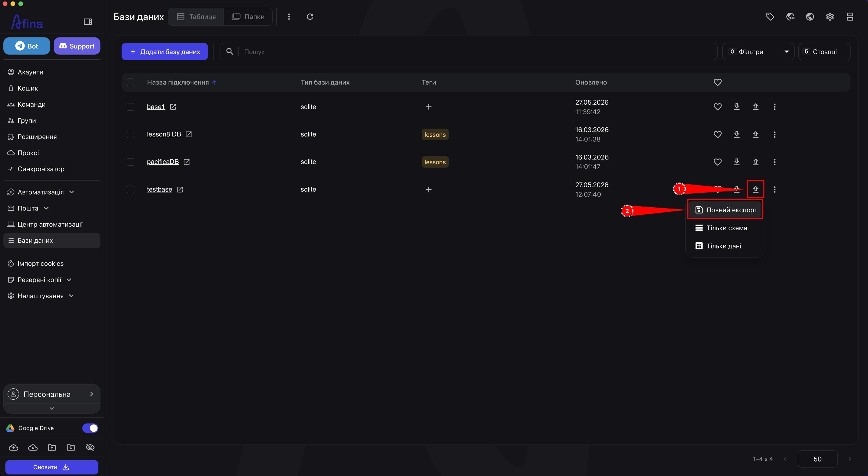Click the export icon for testbase

(x=755, y=189)
